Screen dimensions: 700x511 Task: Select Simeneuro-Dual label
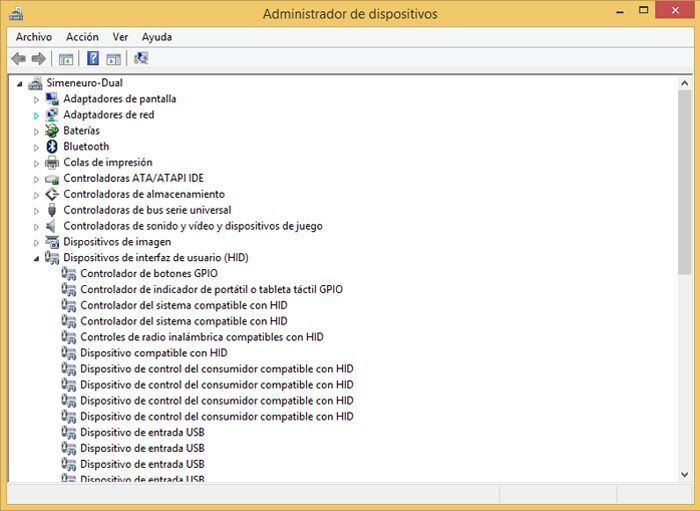[84, 83]
